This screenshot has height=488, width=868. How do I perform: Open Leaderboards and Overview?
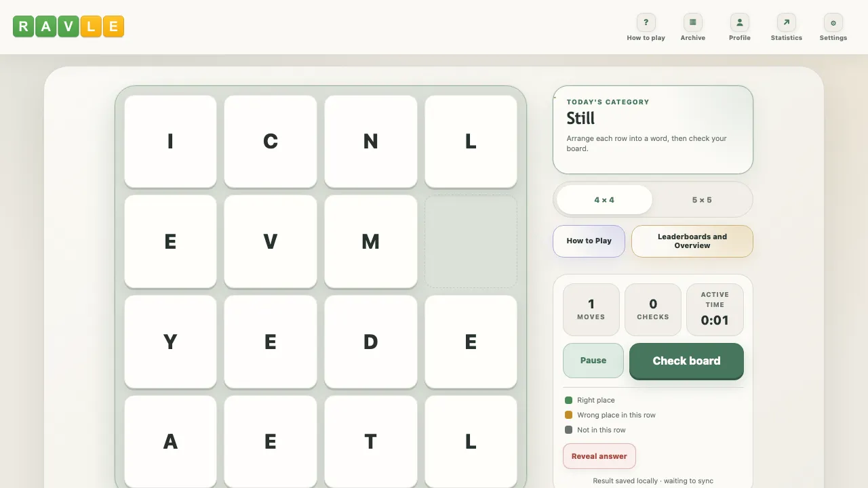(692, 241)
